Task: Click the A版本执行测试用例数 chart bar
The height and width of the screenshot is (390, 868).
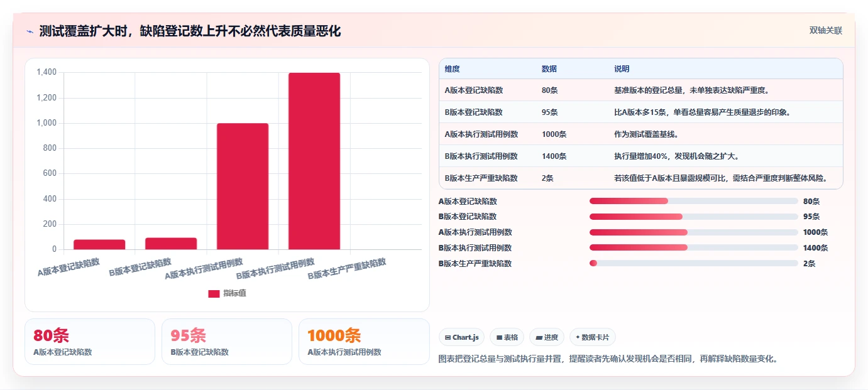Action: coord(243,187)
